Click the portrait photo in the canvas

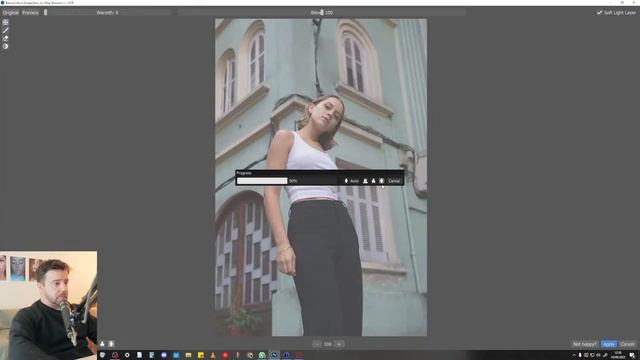tap(321, 177)
